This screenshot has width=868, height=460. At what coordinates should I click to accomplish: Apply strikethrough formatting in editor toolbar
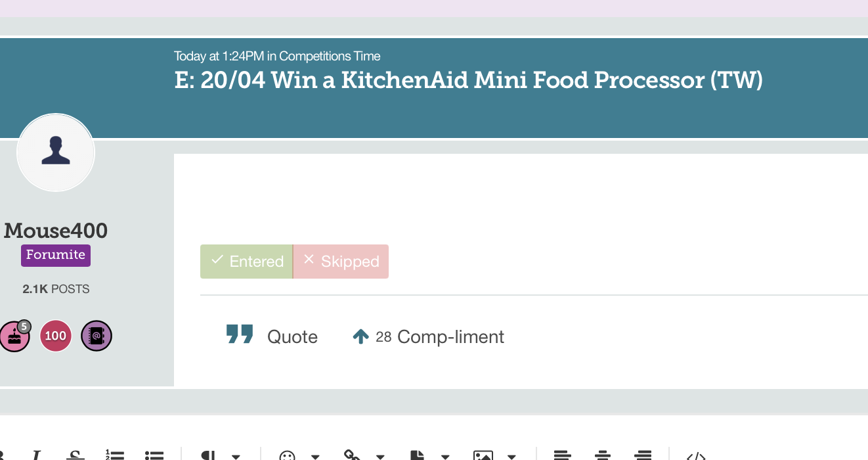[76, 455]
